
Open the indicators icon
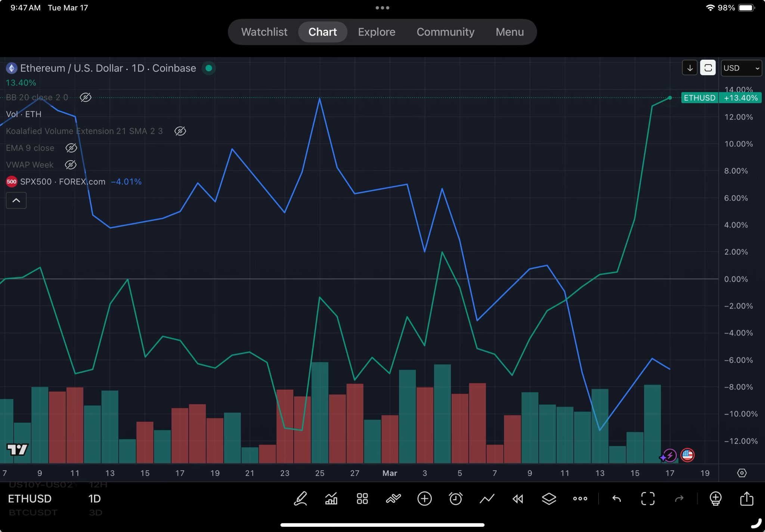pyautogui.click(x=393, y=499)
